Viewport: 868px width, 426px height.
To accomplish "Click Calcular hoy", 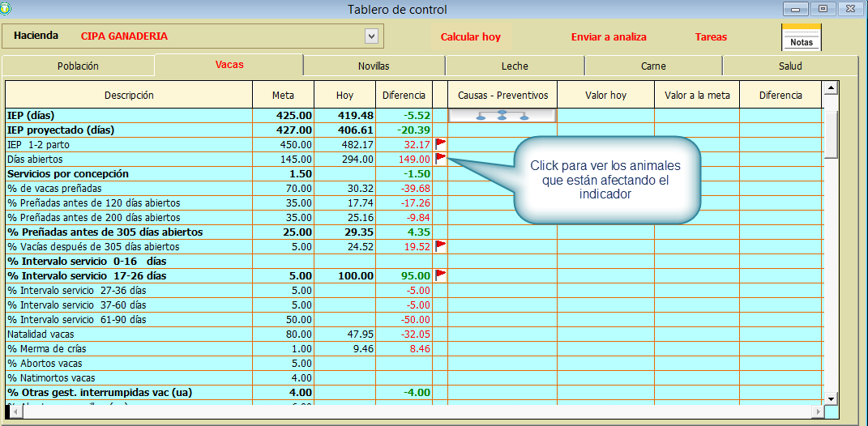I will [470, 37].
